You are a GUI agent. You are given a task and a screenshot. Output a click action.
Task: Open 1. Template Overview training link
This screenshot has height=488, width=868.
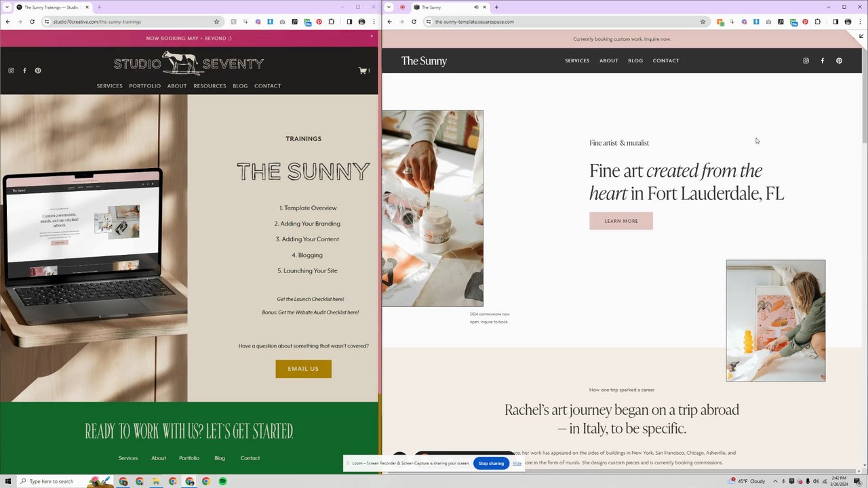(308, 208)
